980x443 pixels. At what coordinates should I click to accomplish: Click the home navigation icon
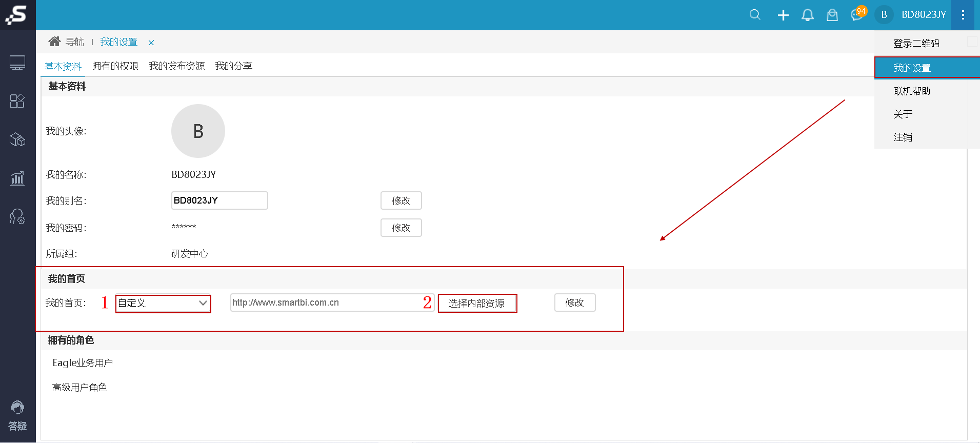54,42
